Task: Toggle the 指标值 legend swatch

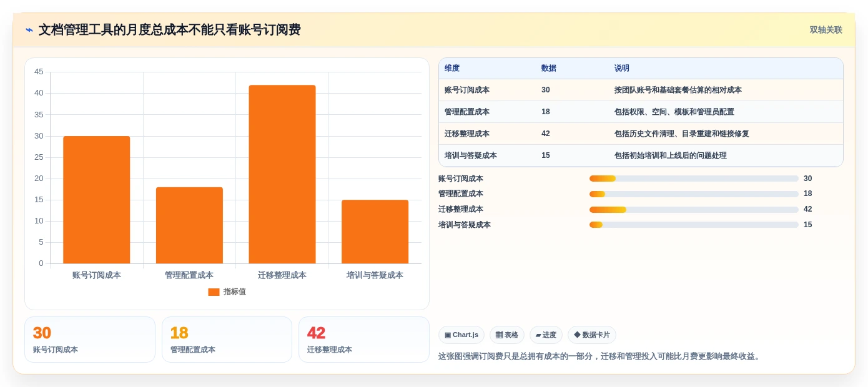Action: (214, 292)
